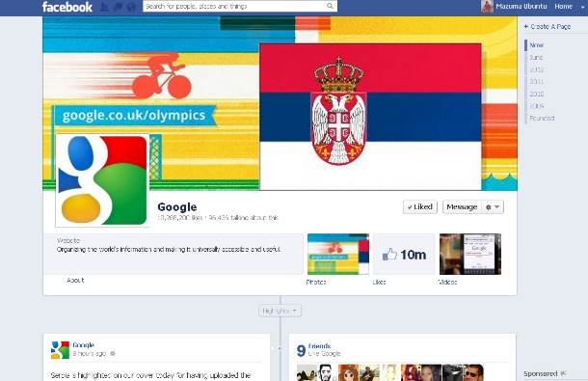Focus the search people, places field
588x381 pixels.
click(234, 6)
